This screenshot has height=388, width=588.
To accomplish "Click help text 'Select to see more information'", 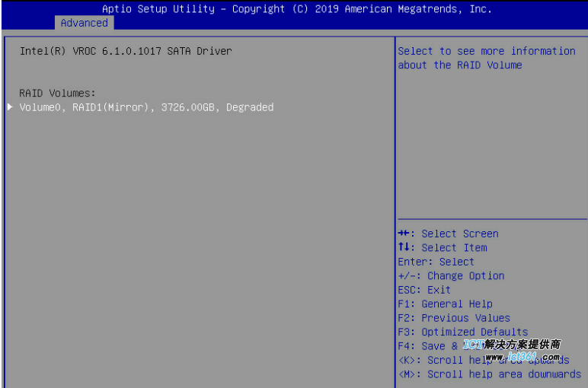I will tap(487, 51).
